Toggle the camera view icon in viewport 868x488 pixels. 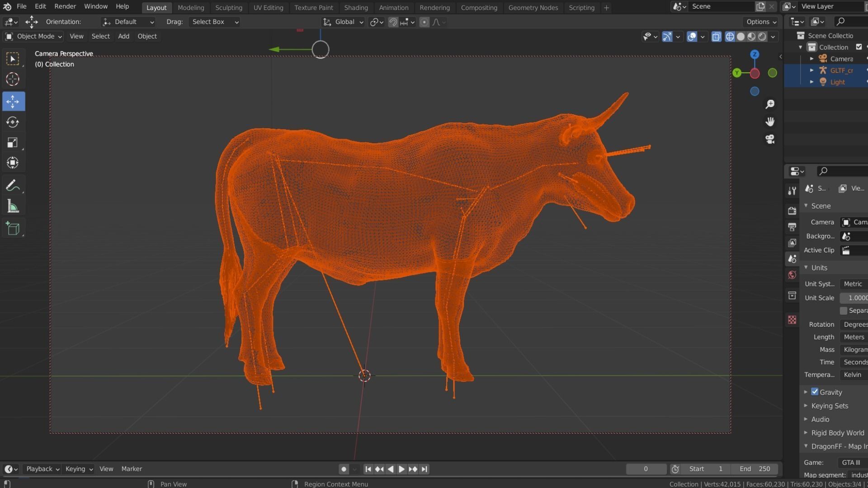pos(770,139)
